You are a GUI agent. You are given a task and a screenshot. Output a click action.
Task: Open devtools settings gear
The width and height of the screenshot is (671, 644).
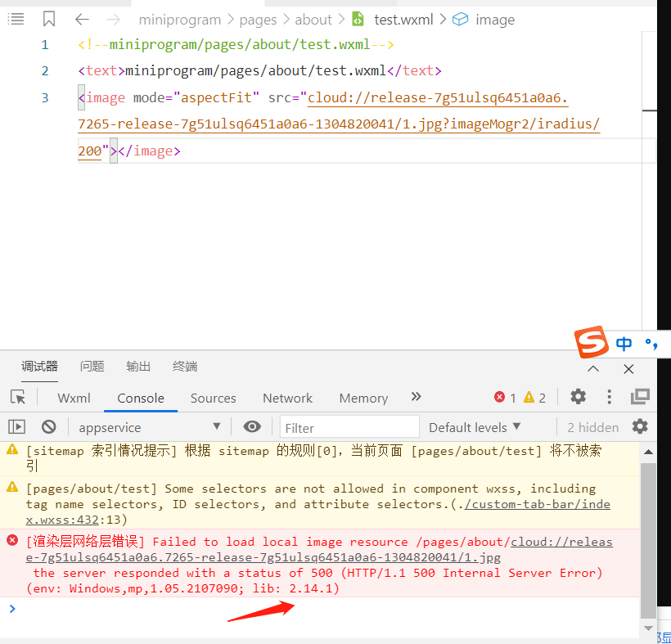579,397
